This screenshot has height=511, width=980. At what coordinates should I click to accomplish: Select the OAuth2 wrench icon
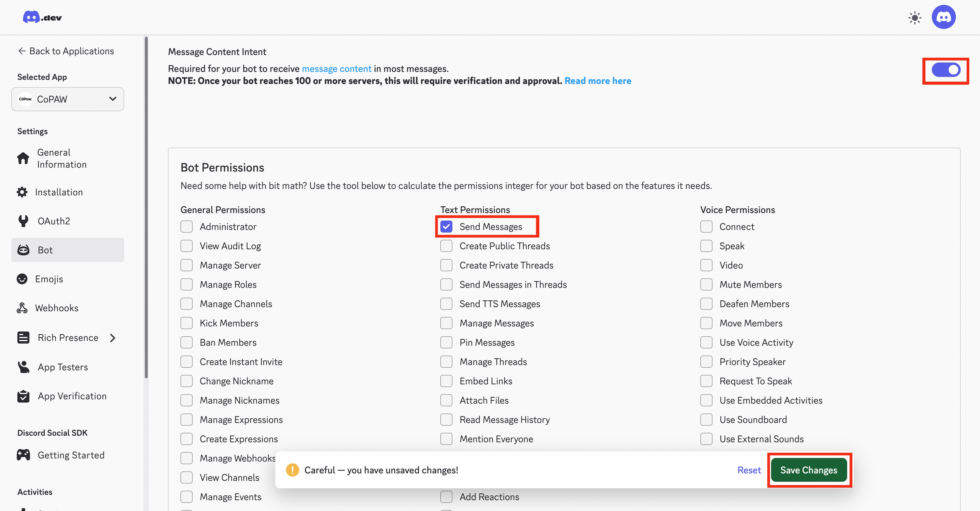coord(23,221)
